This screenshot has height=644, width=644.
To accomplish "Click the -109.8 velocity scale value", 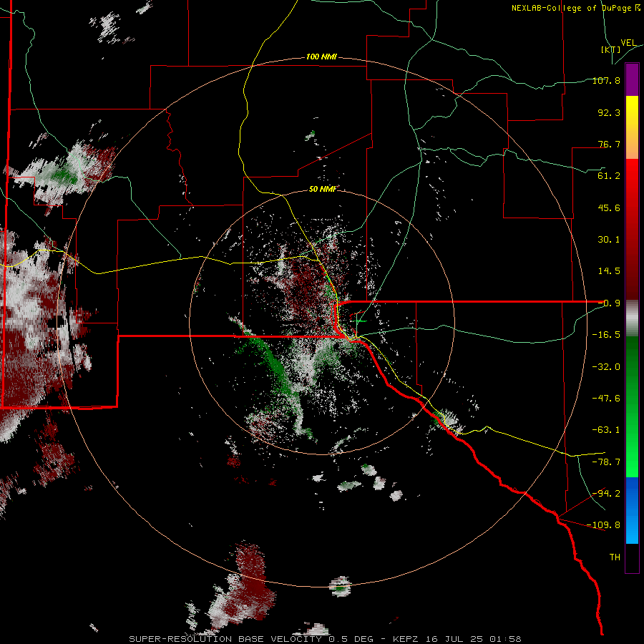I will pyautogui.click(x=603, y=525).
